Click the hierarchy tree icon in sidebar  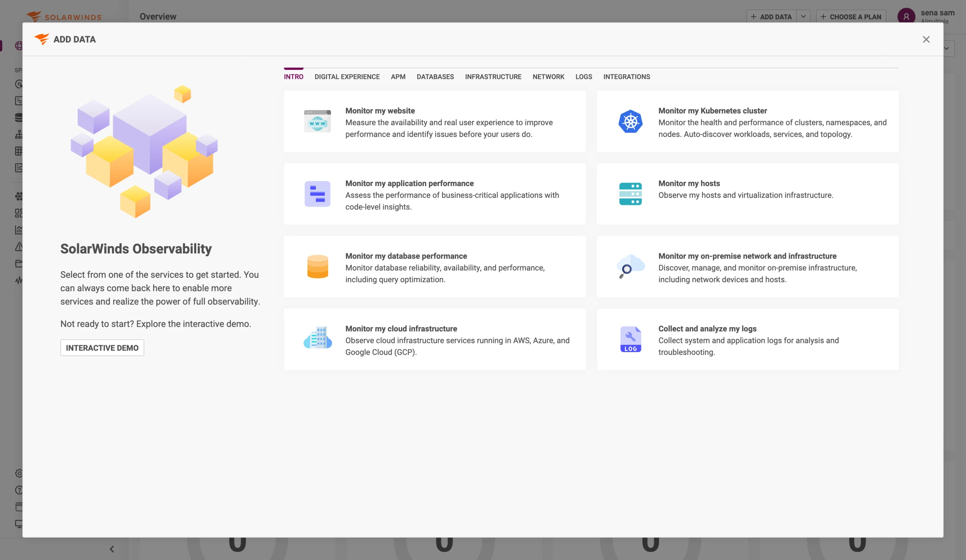coord(18,134)
